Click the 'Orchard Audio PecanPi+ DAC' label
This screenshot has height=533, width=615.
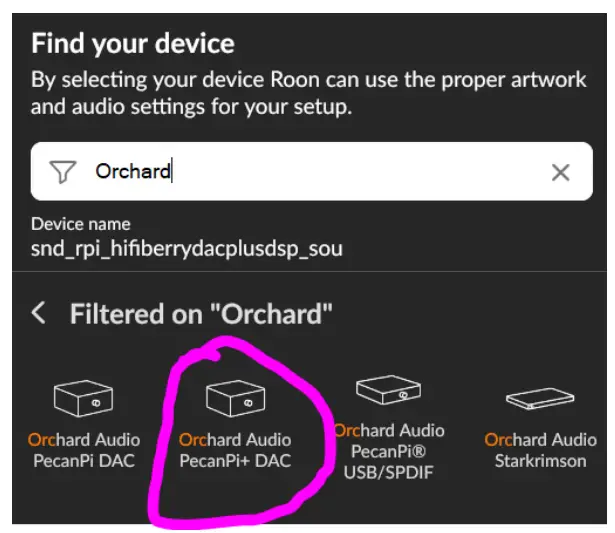(x=235, y=450)
